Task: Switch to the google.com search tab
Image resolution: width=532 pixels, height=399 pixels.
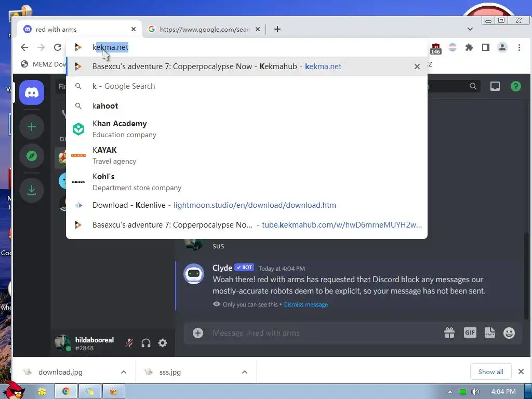Action: (x=205, y=29)
